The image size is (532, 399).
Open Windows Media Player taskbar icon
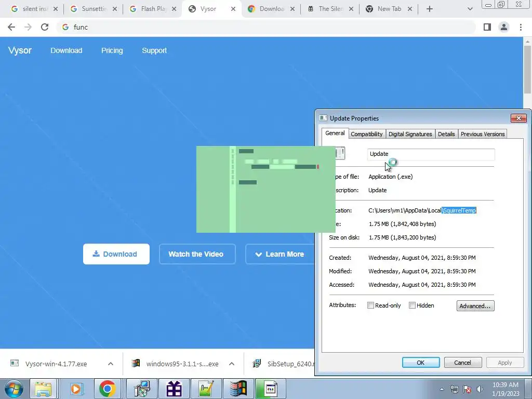click(76, 389)
